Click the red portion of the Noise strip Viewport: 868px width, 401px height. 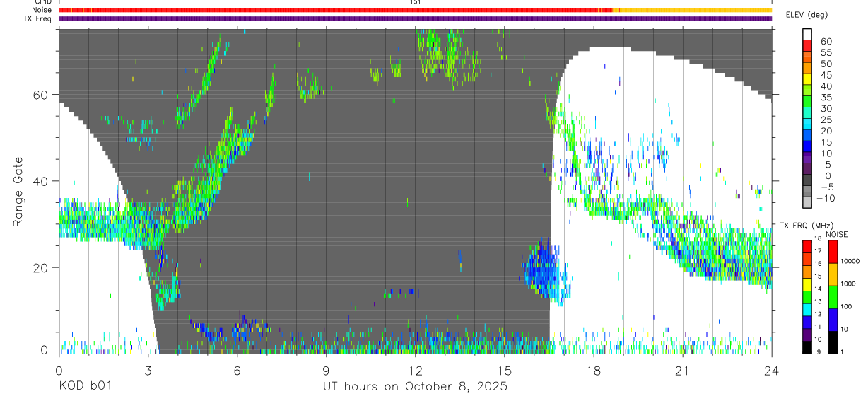coord(334,10)
